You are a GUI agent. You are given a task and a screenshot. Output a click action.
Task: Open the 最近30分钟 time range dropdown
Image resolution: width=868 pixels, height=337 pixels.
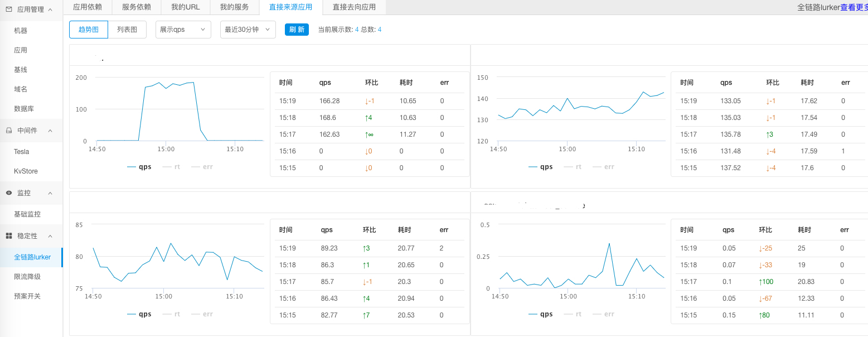248,30
